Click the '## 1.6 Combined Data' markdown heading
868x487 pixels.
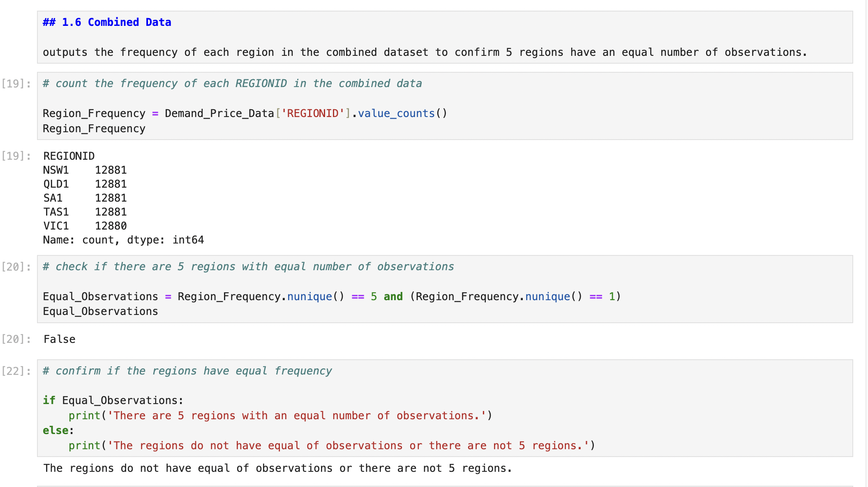[107, 22]
